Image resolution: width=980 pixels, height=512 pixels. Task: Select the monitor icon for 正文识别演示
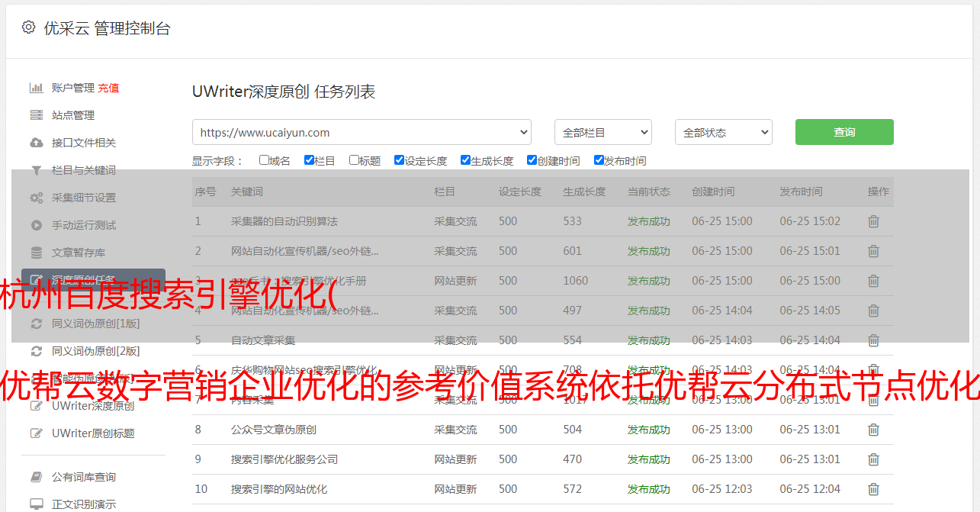click(x=36, y=504)
